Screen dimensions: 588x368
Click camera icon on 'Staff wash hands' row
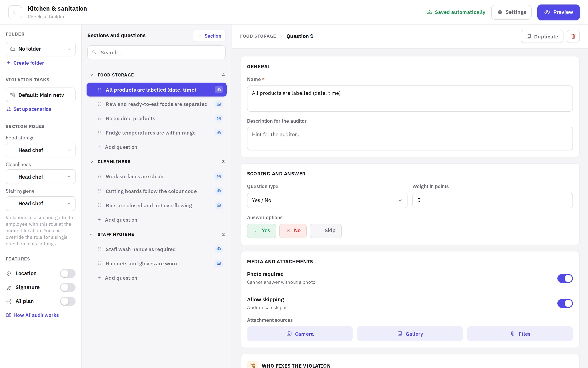(219, 249)
